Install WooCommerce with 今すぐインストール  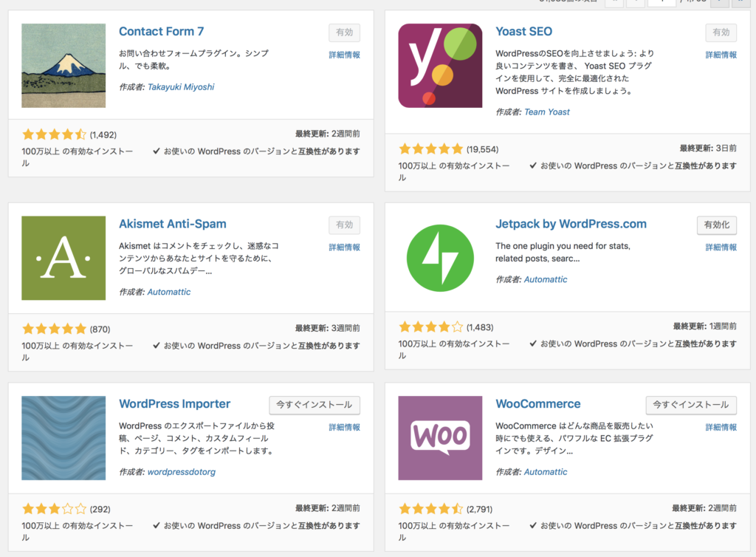pos(691,405)
